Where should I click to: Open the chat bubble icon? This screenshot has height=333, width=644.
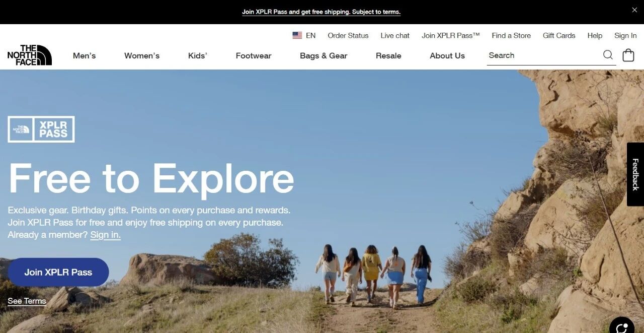click(x=622, y=327)
